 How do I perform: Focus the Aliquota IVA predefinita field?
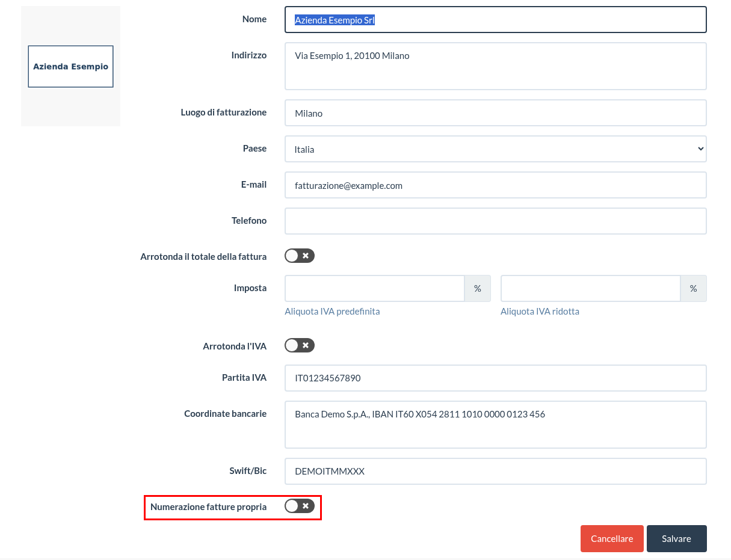374,288
